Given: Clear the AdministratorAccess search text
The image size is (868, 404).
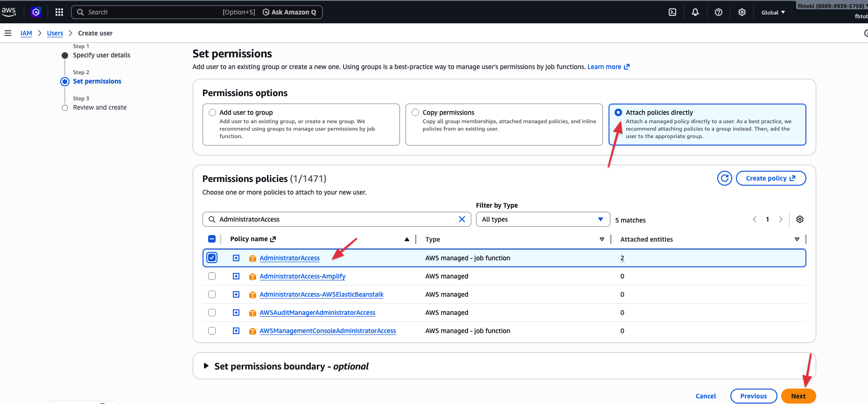Looking at the screenshot, I should pyautogui.click(x=462, y=219).
